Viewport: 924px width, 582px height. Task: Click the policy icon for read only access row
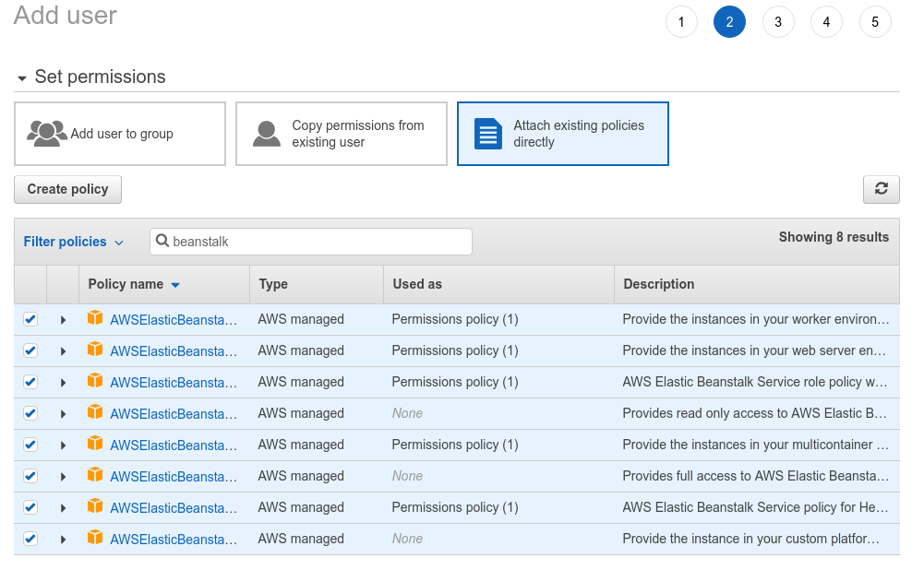(x=95, y=411)
